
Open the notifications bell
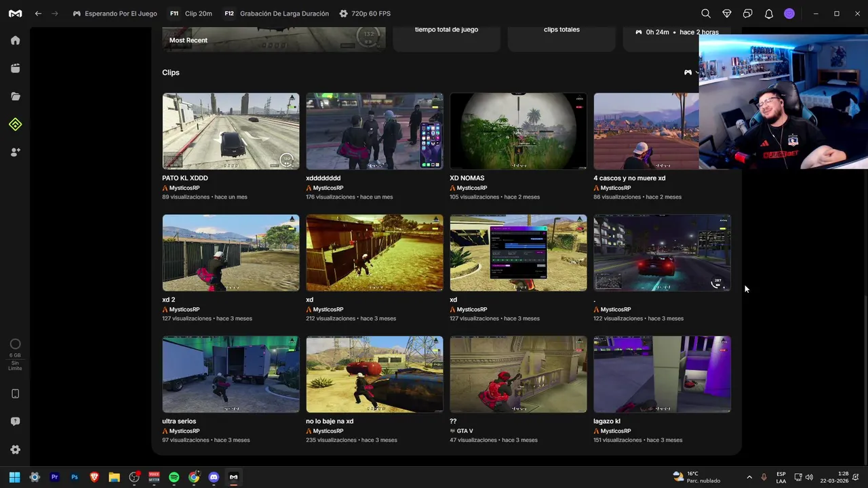point(769,14)
